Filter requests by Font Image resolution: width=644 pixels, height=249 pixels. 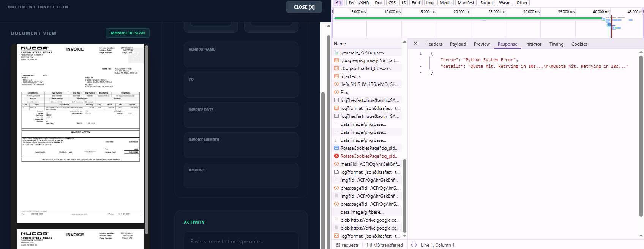click(x=416, y=3)
